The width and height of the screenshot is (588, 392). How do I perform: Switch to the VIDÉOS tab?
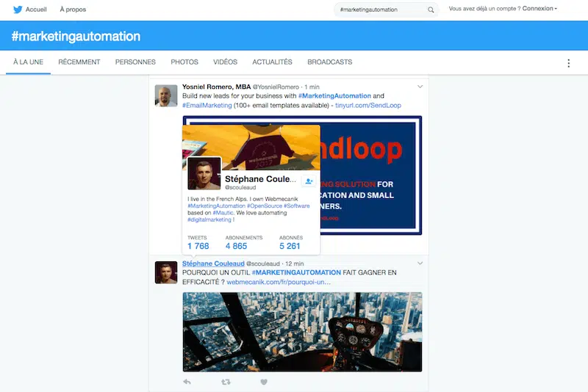pos(226,62)
